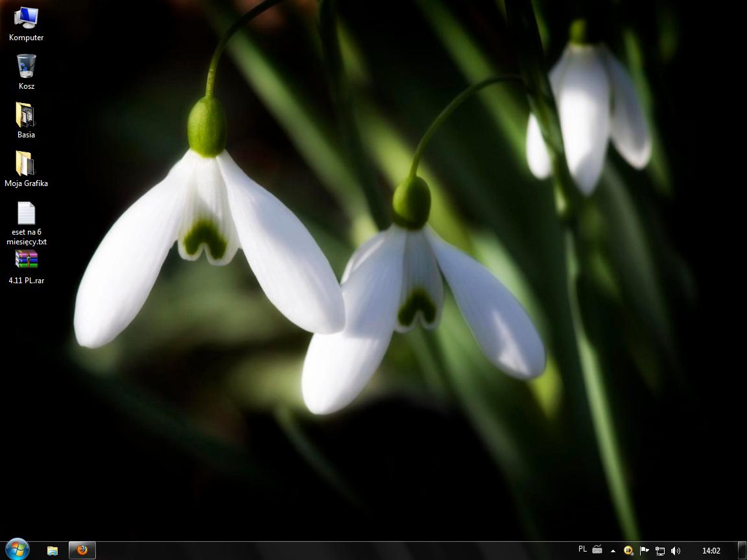Open the network connection tray icon

[659, 551]
